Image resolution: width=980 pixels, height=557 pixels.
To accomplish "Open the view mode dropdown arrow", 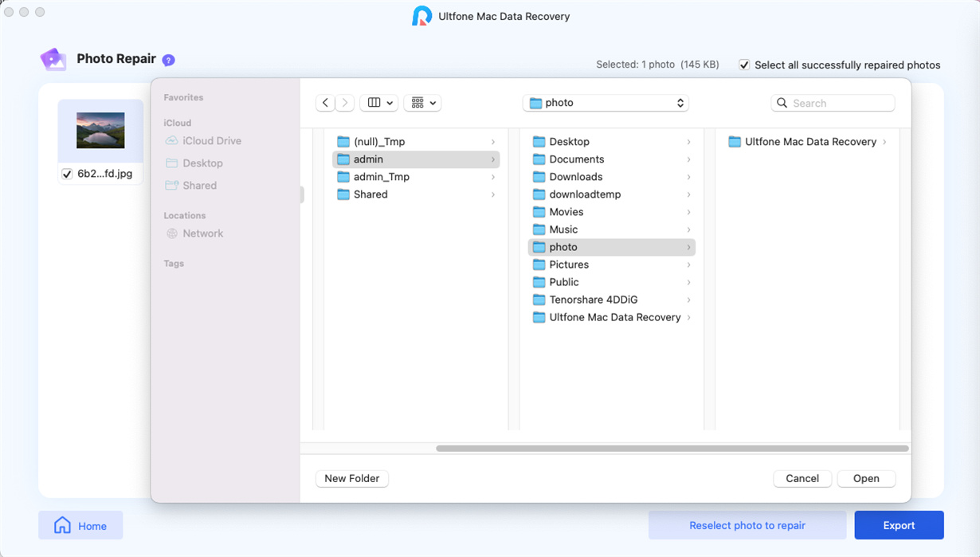I will 390,103.
